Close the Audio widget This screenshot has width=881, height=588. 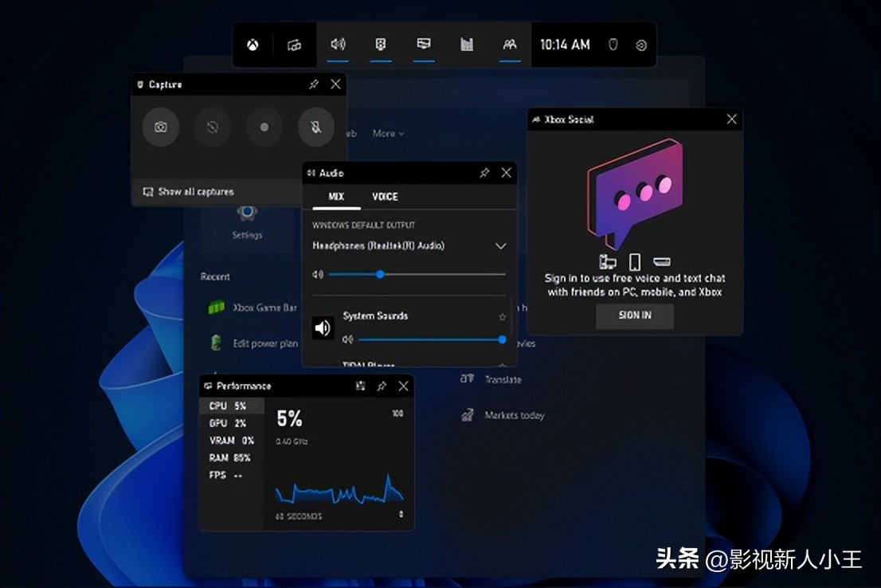click(507, 173)
